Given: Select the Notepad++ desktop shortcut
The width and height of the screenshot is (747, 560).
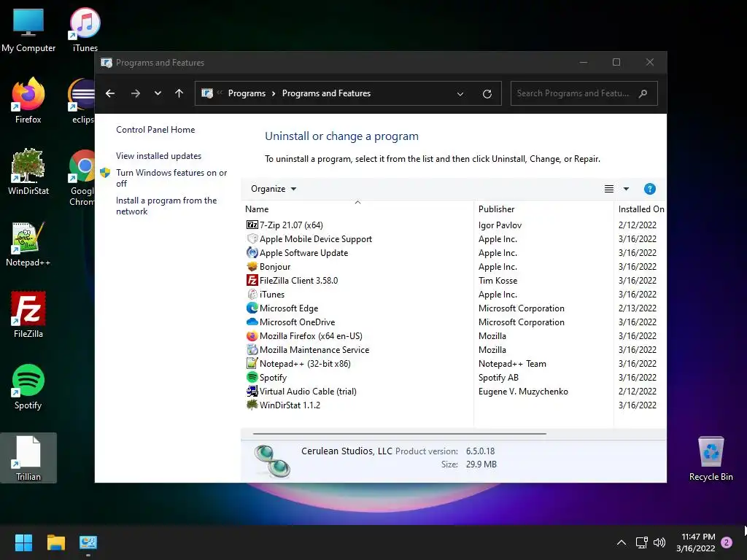Looking at the screenshot, I should [x=28, y=244].
